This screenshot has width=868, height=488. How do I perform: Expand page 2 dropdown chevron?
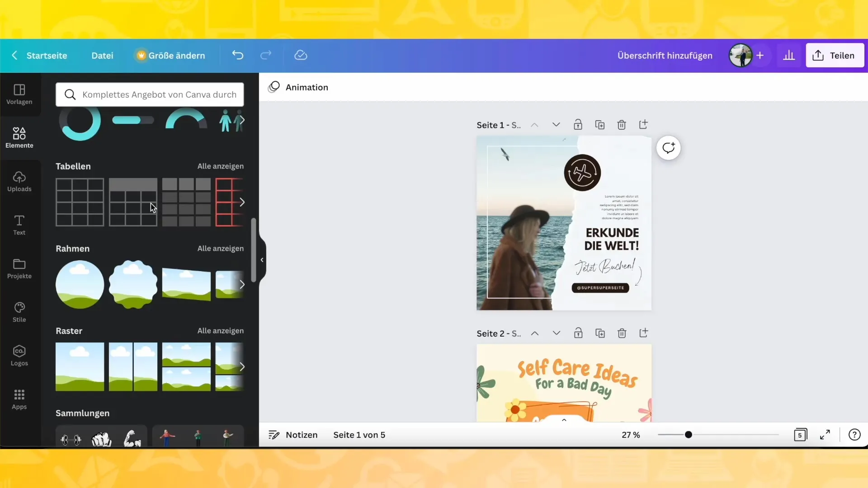(557, 333)
